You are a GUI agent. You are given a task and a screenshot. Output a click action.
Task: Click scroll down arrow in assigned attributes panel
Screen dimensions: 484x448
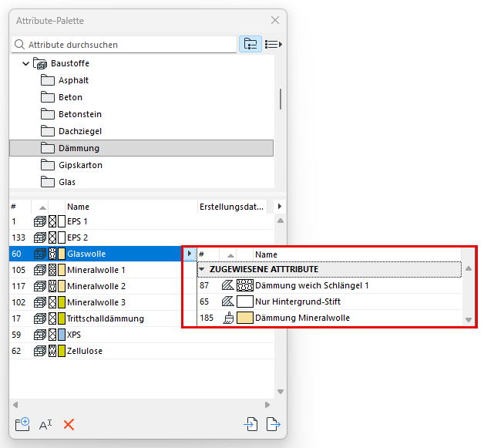click(x=469, y=320)
